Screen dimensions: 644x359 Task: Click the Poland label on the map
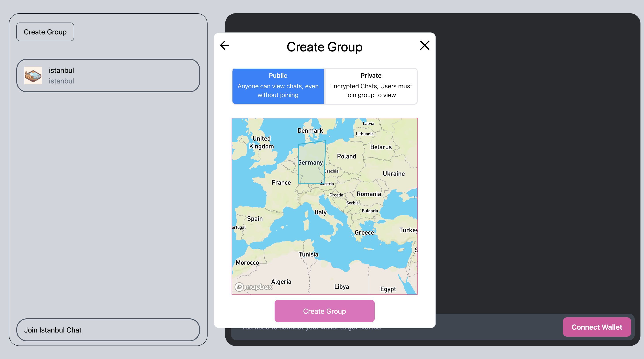[x=346, y=156]
